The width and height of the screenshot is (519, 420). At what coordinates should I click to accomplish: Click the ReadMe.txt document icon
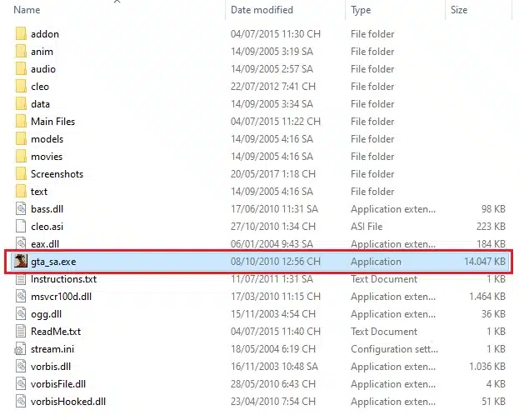21,332
